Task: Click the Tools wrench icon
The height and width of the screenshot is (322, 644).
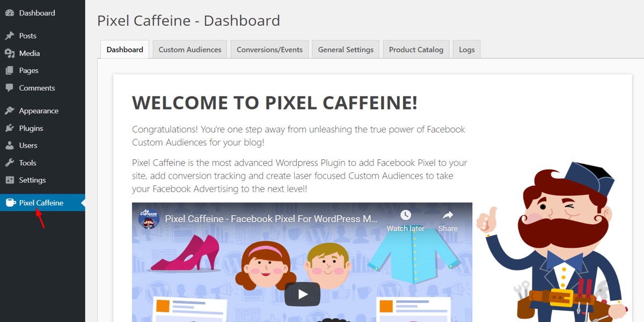Action: 10,163
